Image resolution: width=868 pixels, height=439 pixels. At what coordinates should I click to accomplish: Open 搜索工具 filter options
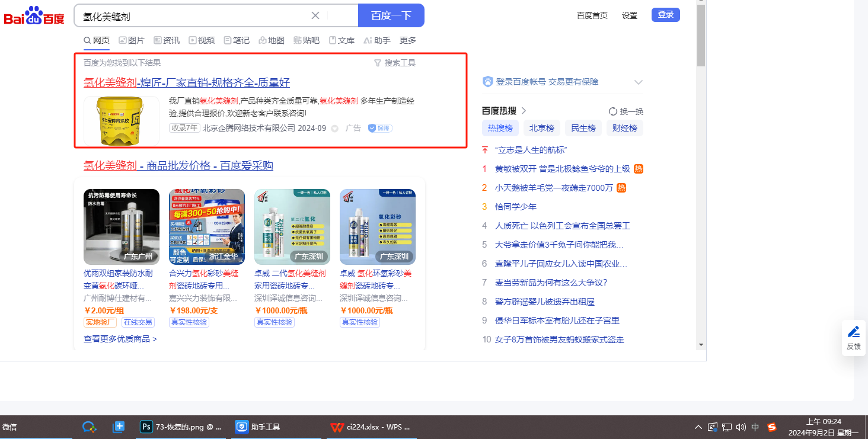pos(395,63)
